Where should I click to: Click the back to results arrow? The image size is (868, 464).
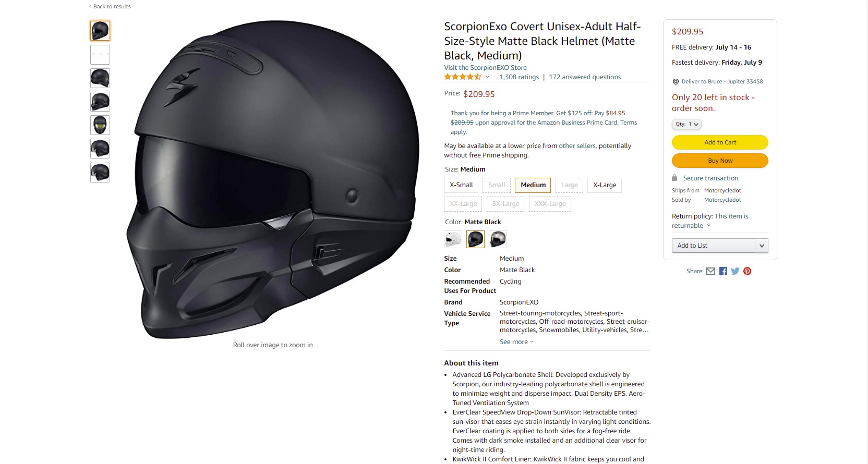[x=90, y=6]
